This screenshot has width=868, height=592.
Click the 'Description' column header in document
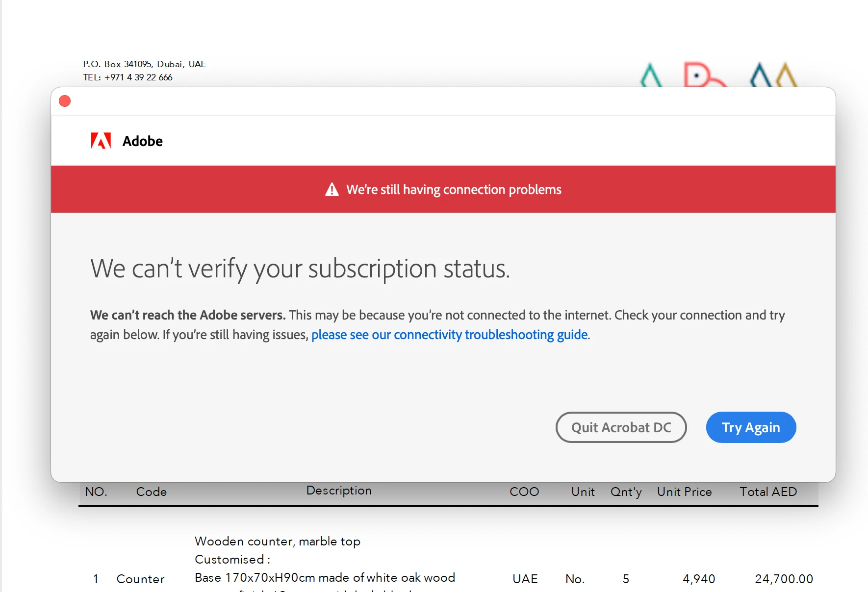point(339,491)
